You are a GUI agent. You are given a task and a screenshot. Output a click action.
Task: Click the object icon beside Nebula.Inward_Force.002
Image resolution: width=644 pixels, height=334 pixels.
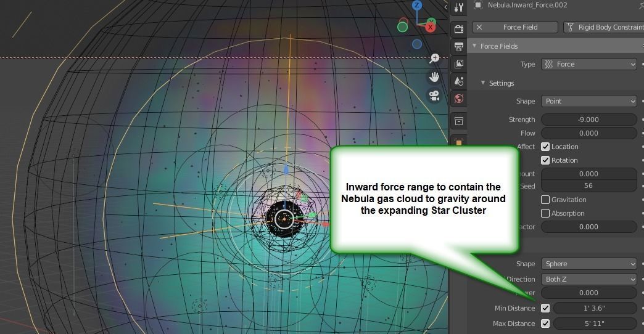(x=478, y=5)
